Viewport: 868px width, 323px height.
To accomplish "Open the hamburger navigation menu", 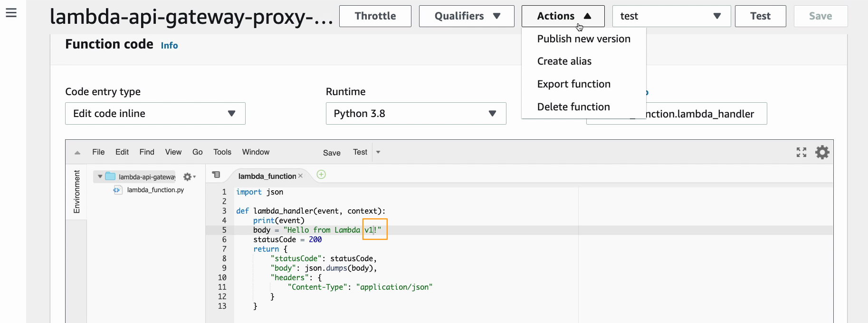I will (11, 13).
